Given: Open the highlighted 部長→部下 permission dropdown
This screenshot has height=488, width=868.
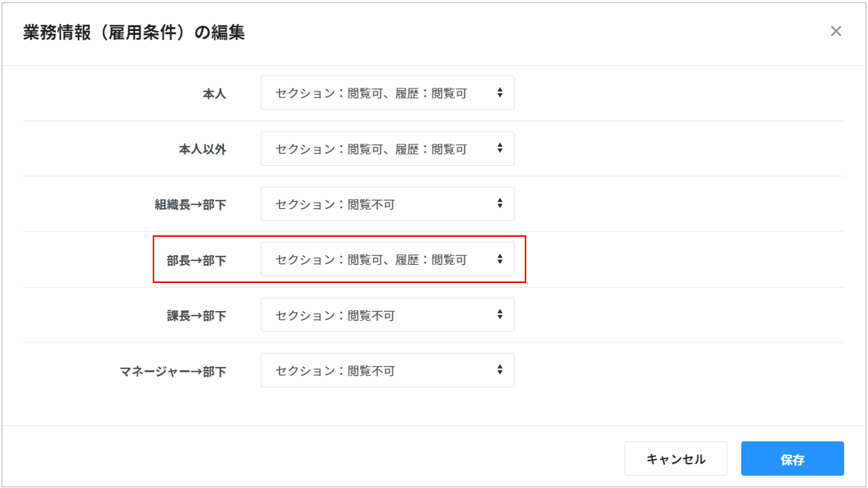Looking at the screenshot, I should point(386,260).
